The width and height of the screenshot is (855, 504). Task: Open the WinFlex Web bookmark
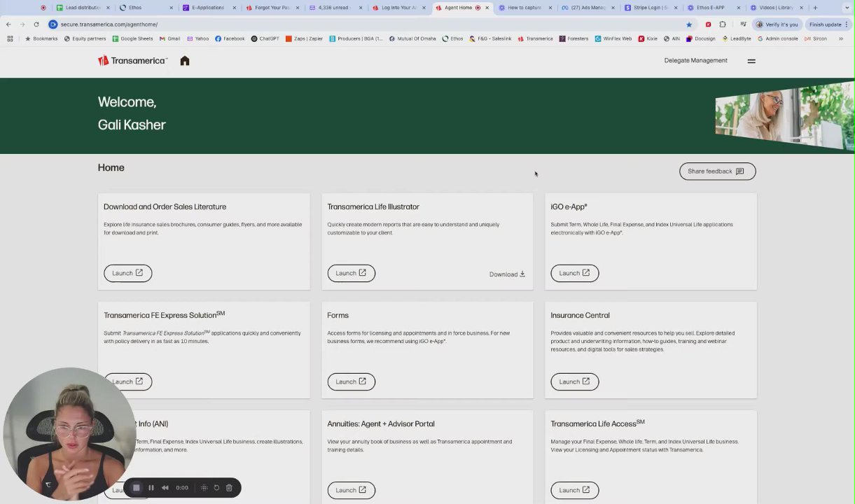613,38
